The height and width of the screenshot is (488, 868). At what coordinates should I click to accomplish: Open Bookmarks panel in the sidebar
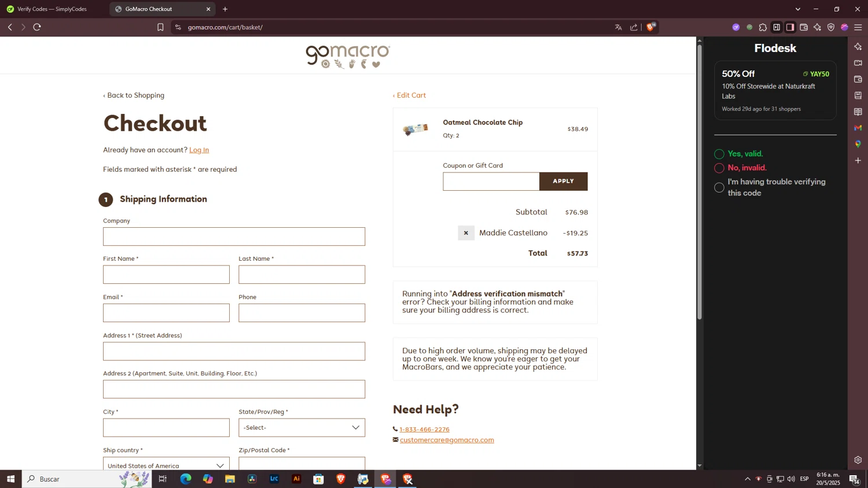click(858, 95)
